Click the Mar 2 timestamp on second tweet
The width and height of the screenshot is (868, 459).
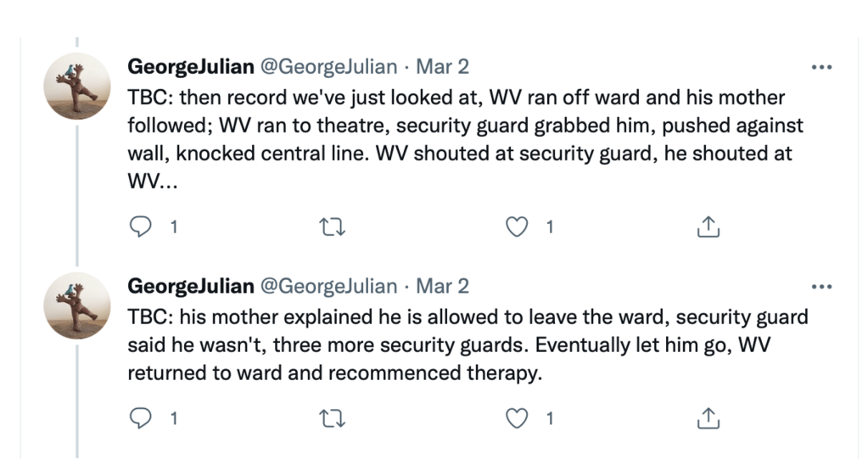442,286
